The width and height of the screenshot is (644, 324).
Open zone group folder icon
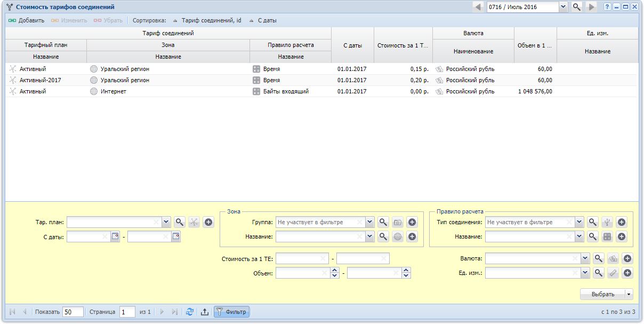pyautogui.click(x=398, y=222)
